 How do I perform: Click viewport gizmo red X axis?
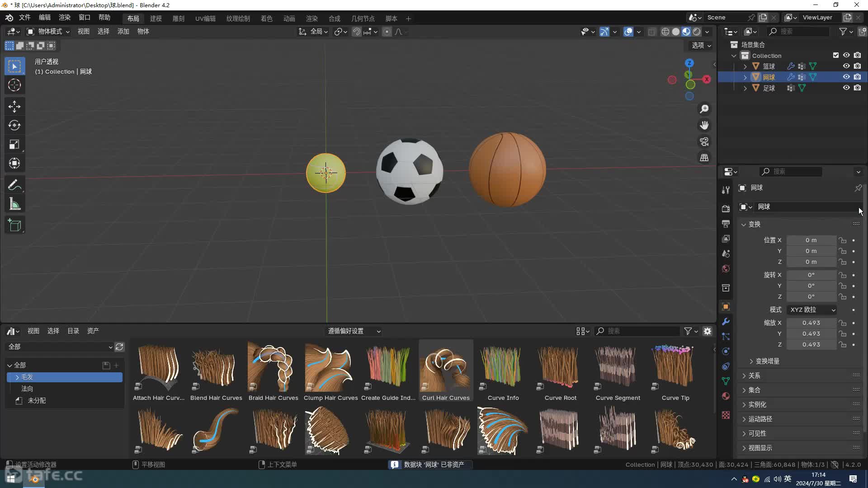(707, 80)
